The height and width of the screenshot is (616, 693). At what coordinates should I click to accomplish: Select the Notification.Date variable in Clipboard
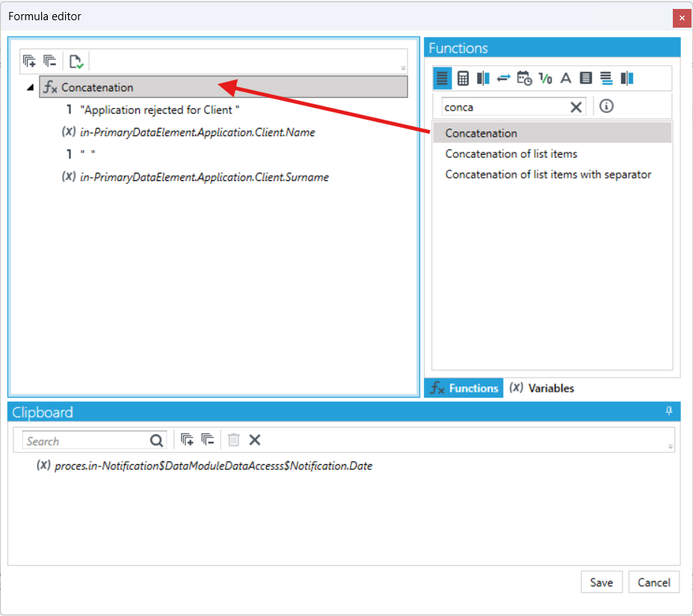point(214,466)
